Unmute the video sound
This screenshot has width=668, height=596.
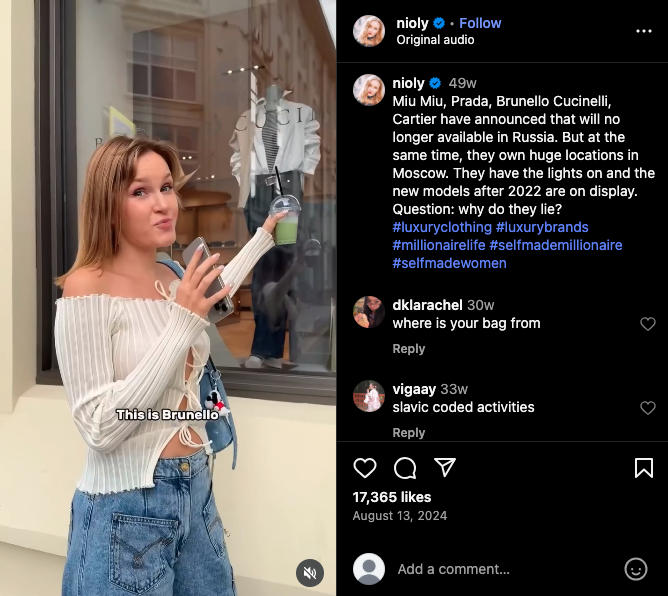pos(310,573)
